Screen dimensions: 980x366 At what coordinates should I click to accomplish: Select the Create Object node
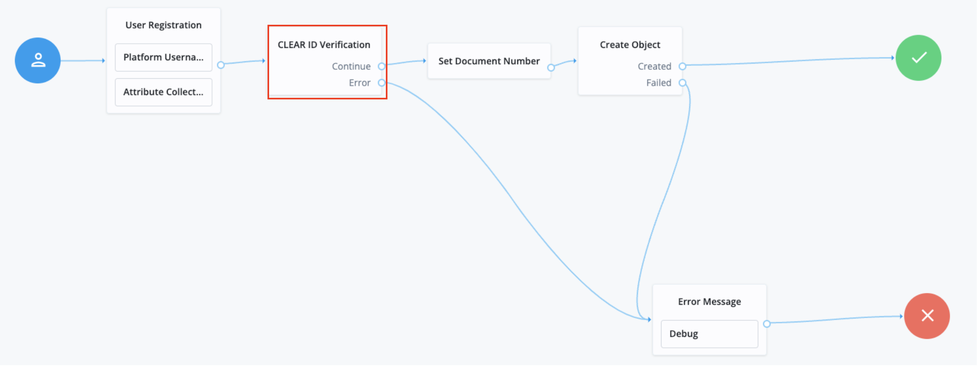[629, 45]
